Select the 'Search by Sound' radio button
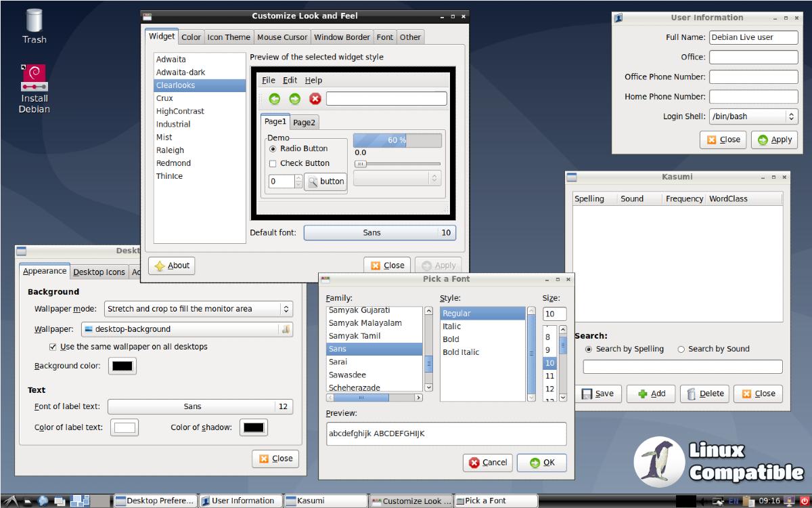 [681, 350]
